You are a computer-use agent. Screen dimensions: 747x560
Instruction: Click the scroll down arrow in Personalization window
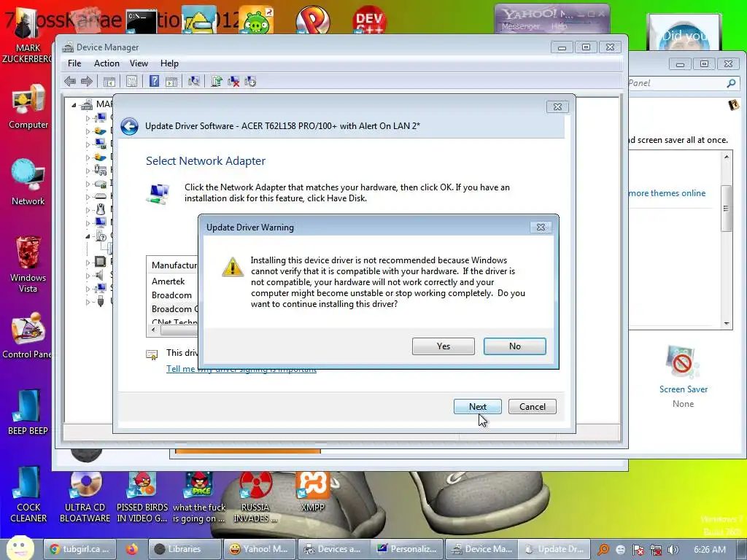[x=727, y=323]
